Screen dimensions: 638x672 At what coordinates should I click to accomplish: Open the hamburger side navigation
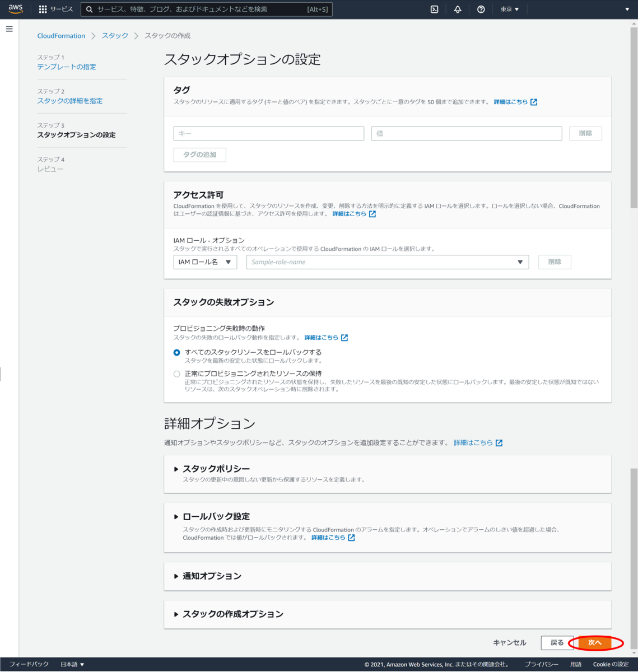[x=9, y=29]
